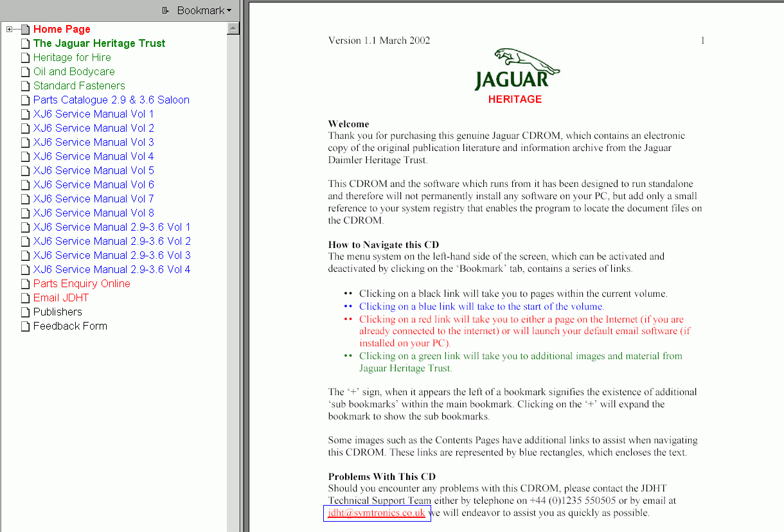This screenshot has height=532, width=784.
Task: Click the Standard Fasteners page icon
Action: coord(25,85)
